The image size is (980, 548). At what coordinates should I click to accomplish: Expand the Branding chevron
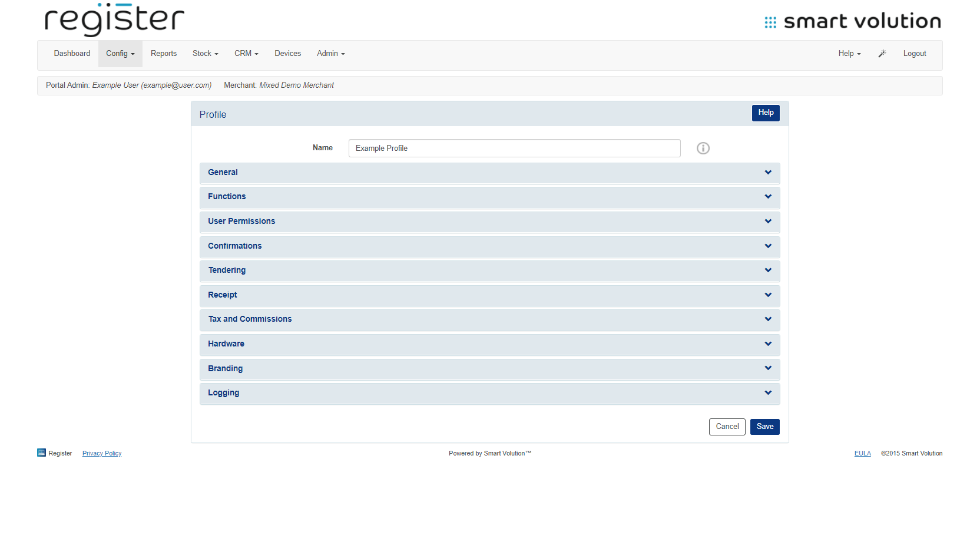pyautogui.click(x=768, y=368)
